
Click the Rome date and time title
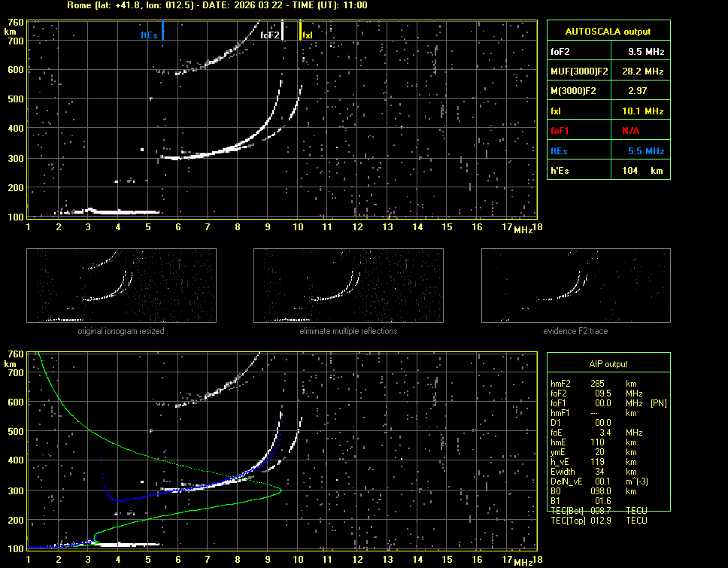217,5
